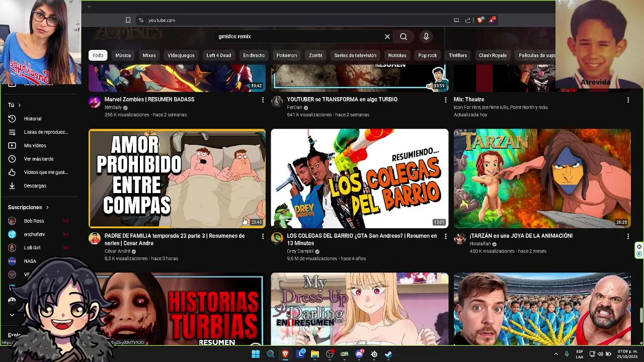Open Windows taskbar search
This screenshot has width=644, height=362.
[270, 354]
